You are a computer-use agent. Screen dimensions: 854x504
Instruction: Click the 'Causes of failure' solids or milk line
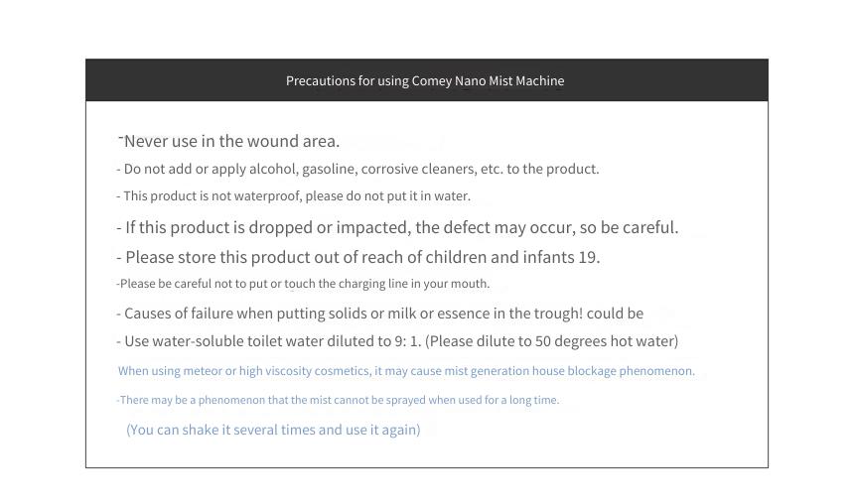point(379,314)
